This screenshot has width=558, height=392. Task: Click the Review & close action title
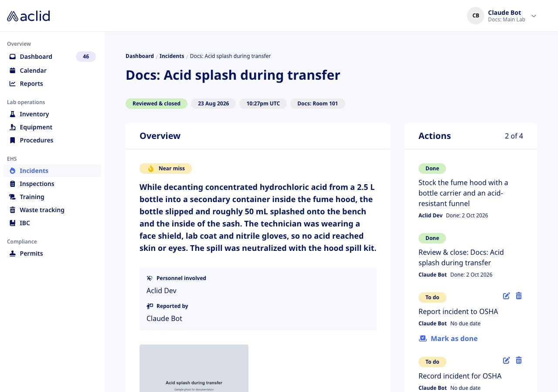point(461,257)
